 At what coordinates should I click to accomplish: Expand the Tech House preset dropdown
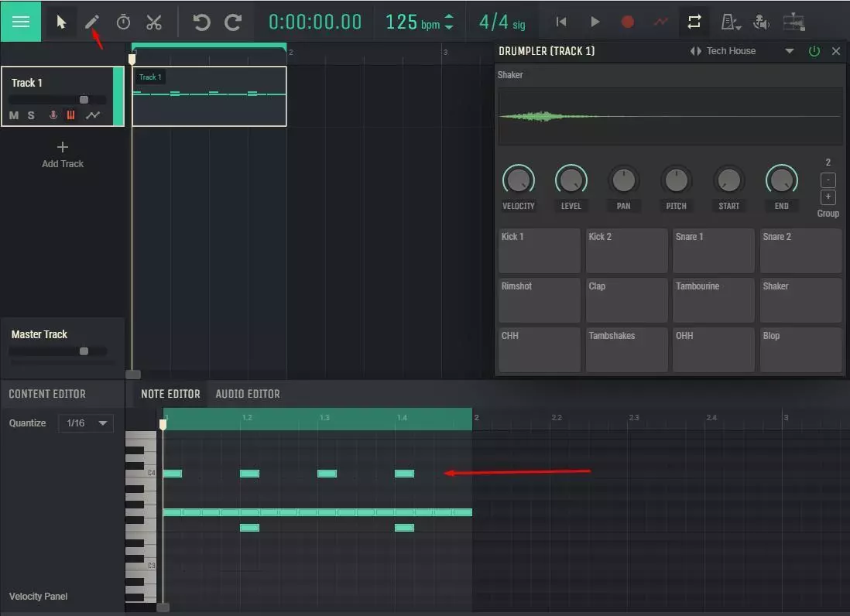[789, 51]
